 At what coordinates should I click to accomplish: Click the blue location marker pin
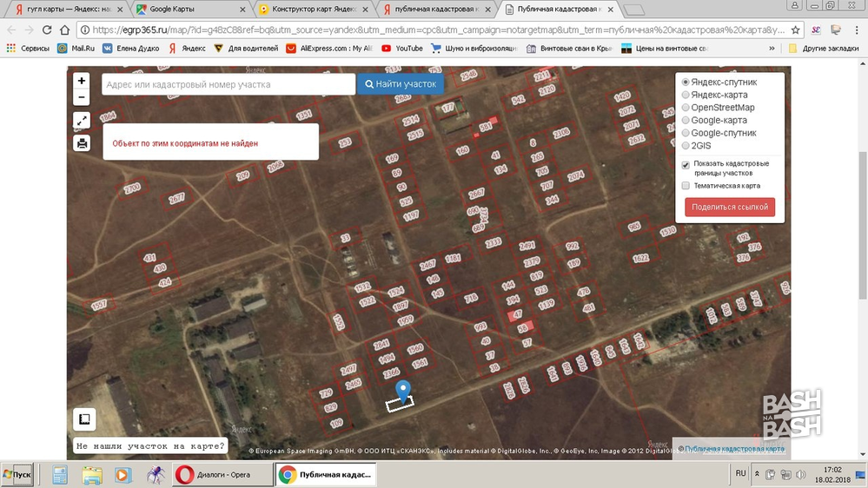tap(403, 391)
